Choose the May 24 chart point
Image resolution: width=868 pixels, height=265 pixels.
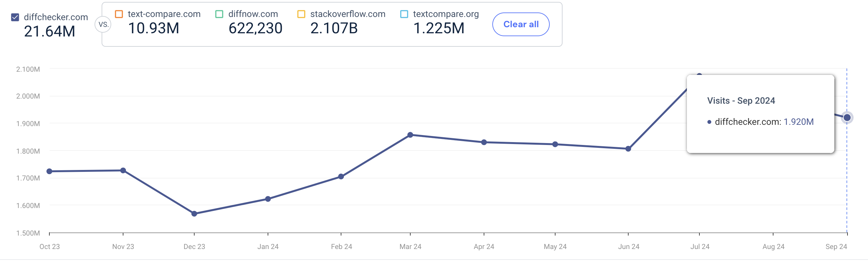click(x=555, y=144)
